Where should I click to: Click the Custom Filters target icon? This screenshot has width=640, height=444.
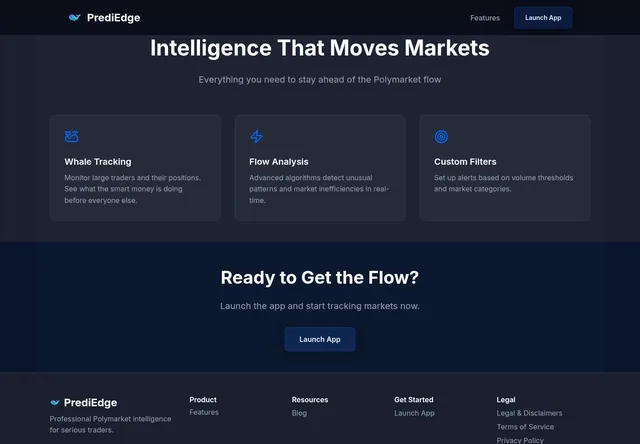(x=441, y=136)
